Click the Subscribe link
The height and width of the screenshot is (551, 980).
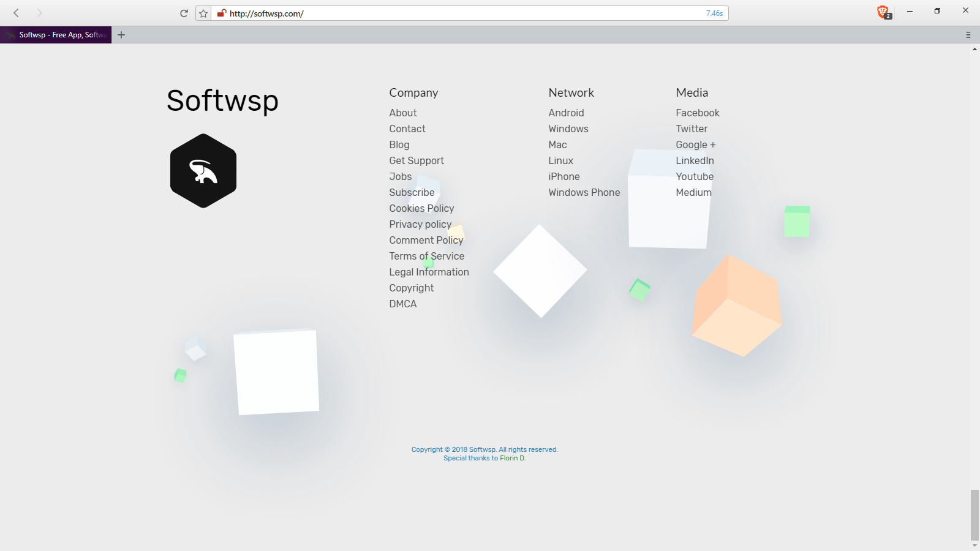(x=412, y=192)
